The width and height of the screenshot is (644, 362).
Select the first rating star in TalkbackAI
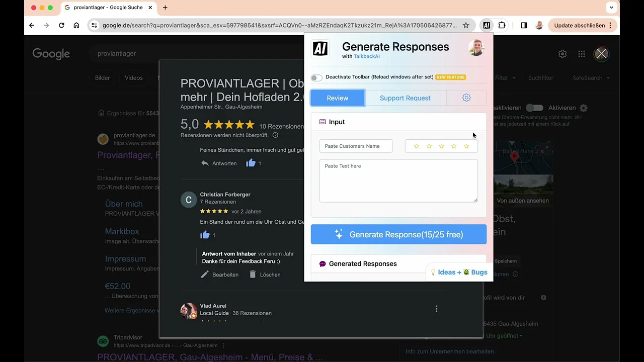(x=417, y=146)
